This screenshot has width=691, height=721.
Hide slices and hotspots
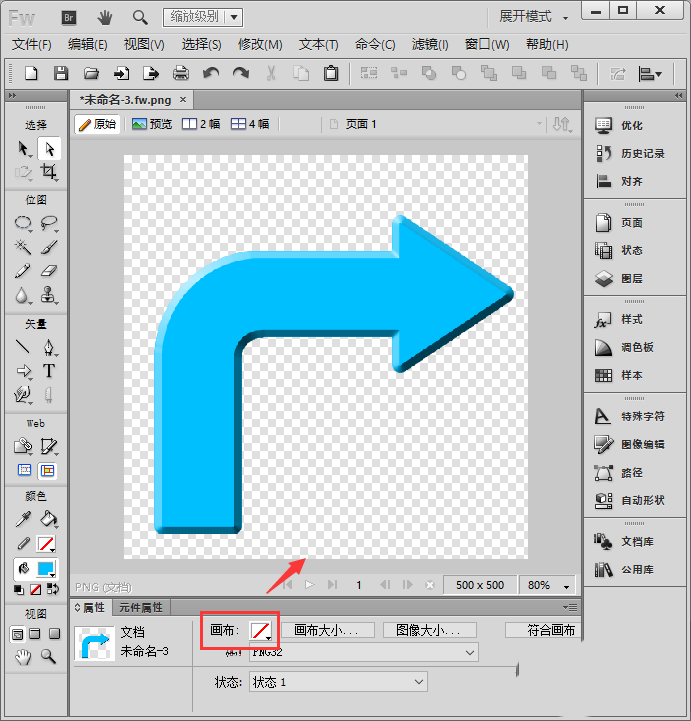(x=24, y=470)
